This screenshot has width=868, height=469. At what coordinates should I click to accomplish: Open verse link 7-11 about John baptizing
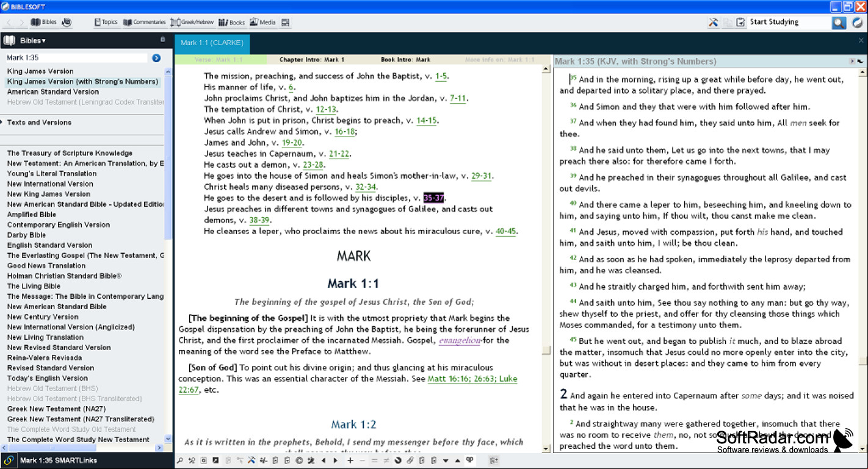(x=458, y=98)
